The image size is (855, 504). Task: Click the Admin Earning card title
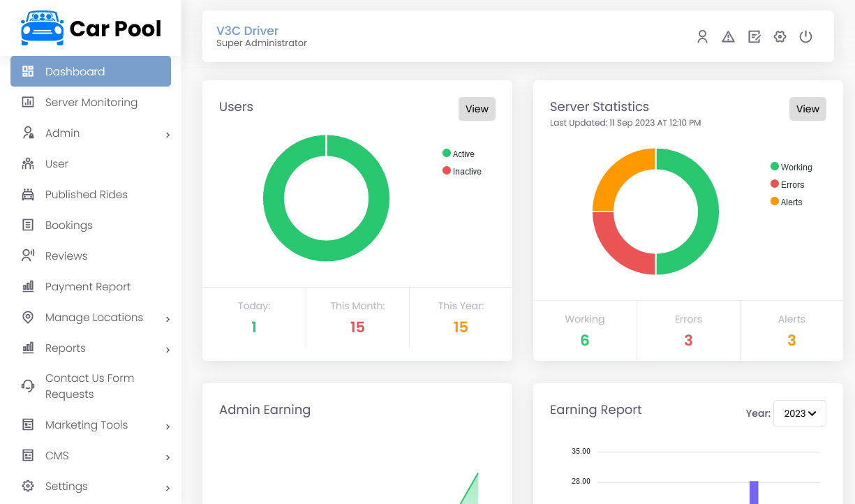click(x=265, y=410)
